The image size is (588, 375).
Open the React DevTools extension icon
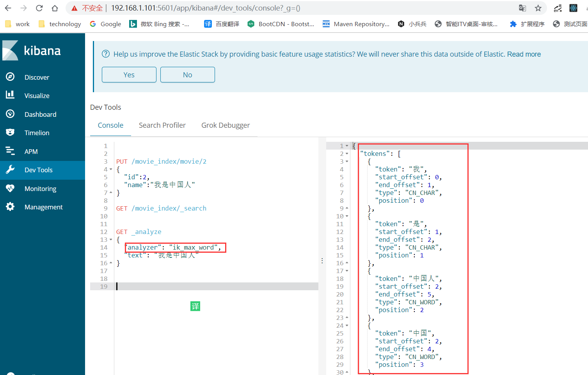point(573,8)
